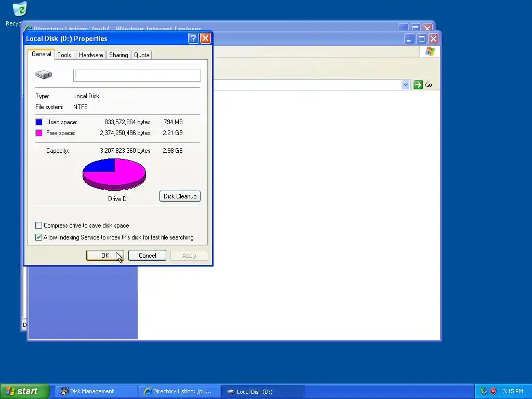Click the NTFS file system value
The width and height of the screenshot is (532, 399).
[x=81, y=107]
